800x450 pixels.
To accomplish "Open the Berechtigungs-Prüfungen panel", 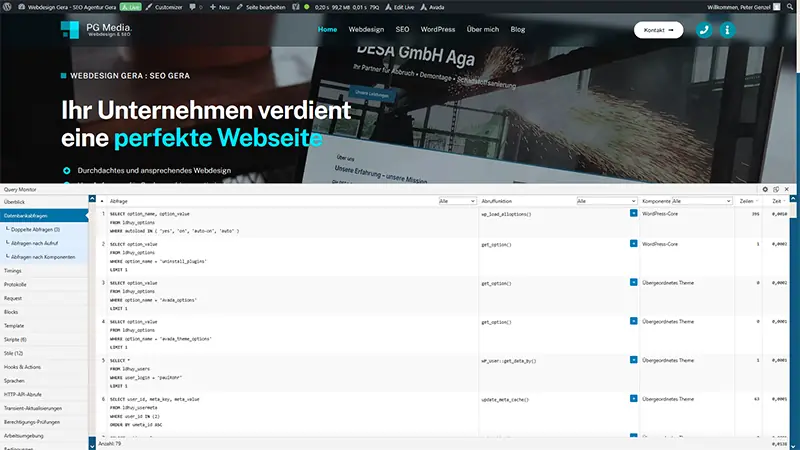I will click(44, 422).
